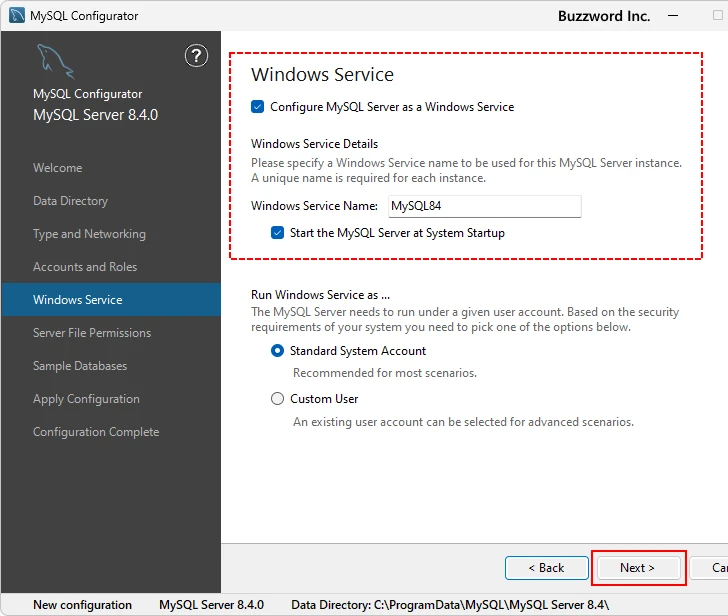Screen dimensions: 728x616
Task: Click 'MySQL Server 8.4.0' in status bar
Action: (x=211, y=605)
